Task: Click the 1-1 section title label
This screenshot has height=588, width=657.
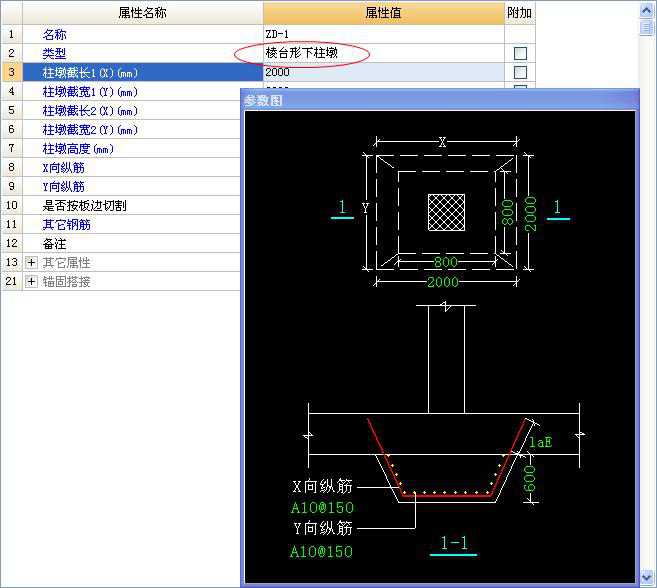Action: pos(454,543)
